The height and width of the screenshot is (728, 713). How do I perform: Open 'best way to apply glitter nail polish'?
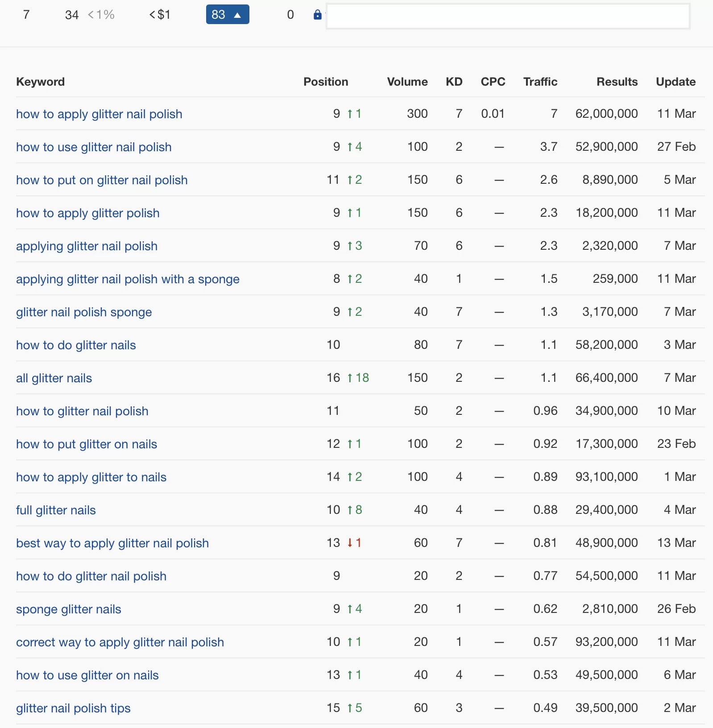(x=112, y=543)
